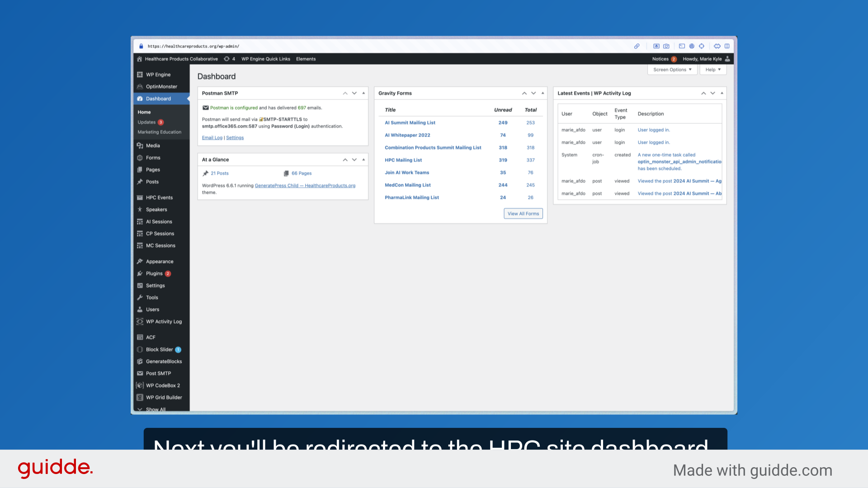Click the View All Forms button
This screenshot has height=488, width=868.
pos(523,213)
